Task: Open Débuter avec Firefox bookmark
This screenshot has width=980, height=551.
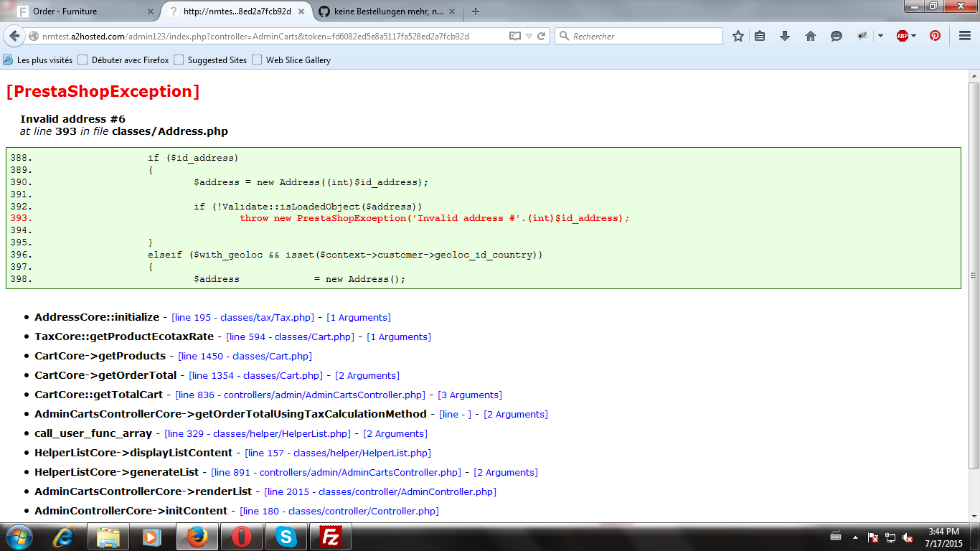Action: (x=123, y=60)
